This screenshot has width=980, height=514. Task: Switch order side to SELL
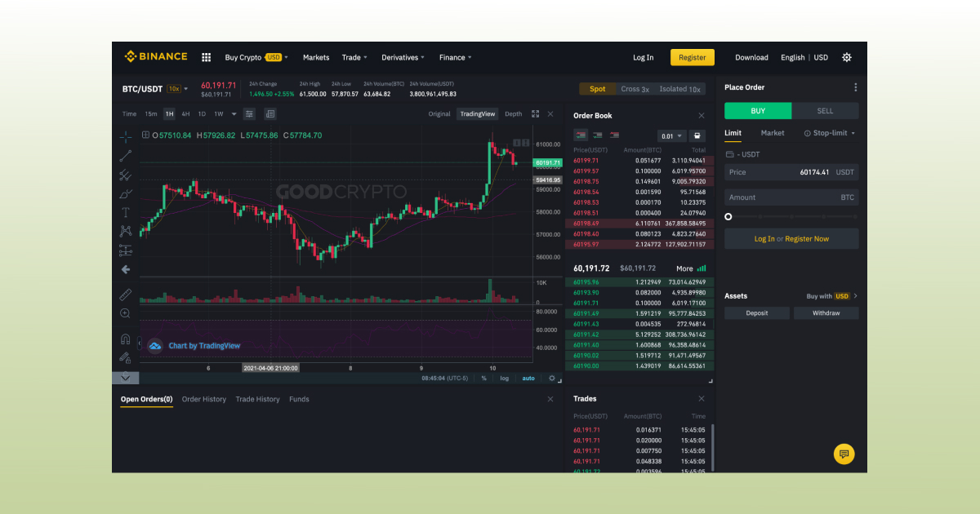click(825, 111)
